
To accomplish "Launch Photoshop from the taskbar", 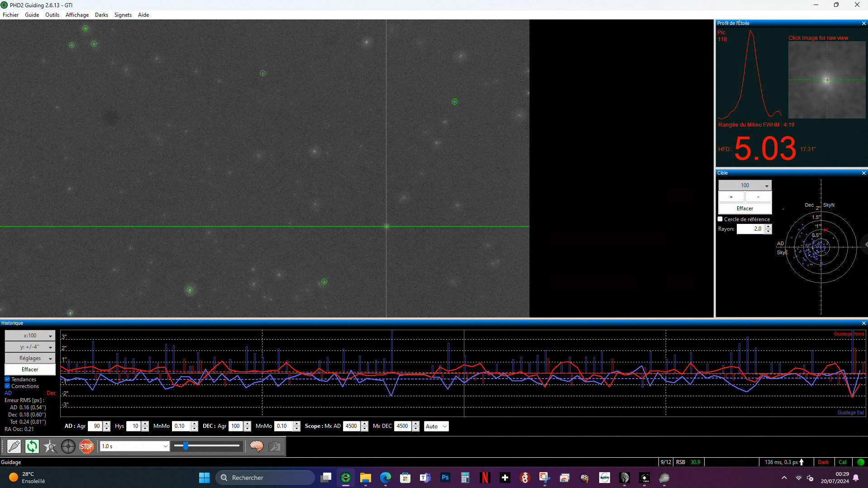I will [445, 478].
